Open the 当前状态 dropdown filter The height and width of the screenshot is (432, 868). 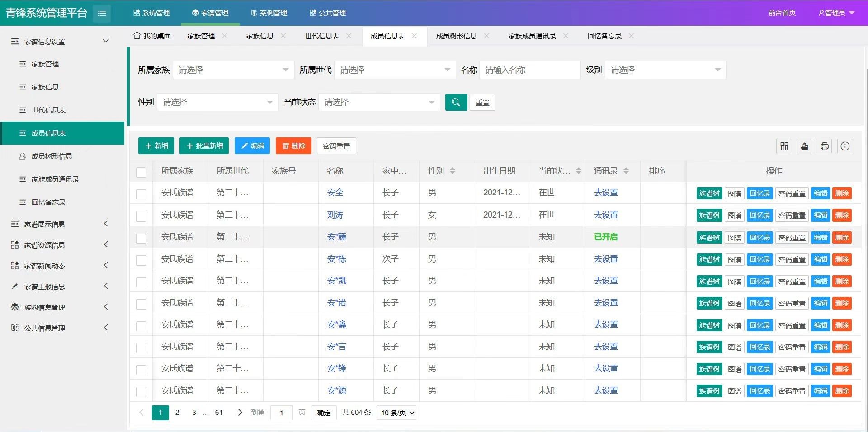[379, 102]
